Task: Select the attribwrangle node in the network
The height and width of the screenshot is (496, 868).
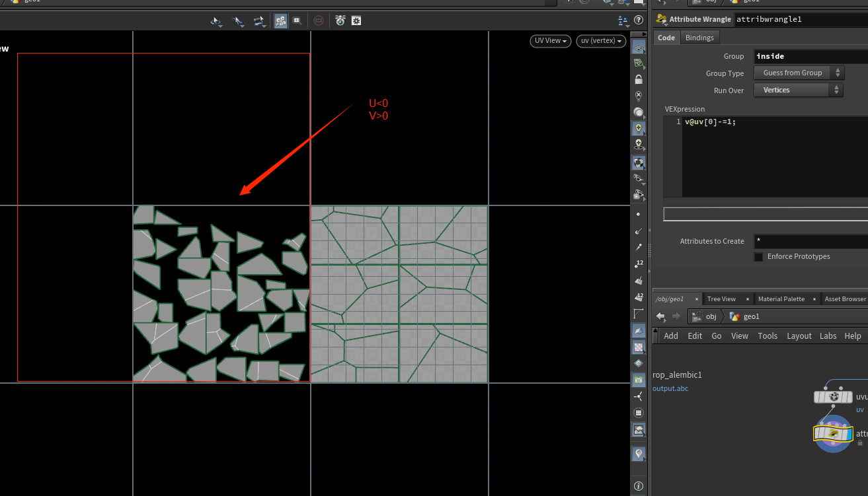Action: pos(833,433)
